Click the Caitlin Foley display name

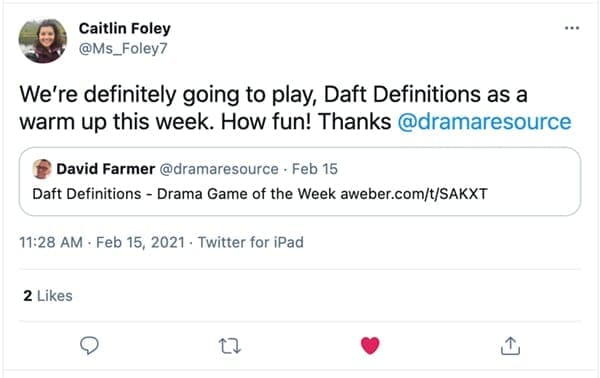tap(125, 28)
